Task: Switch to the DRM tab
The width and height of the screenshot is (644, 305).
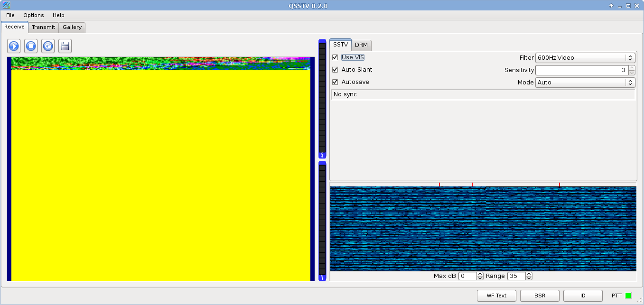Action: (361, 45)
